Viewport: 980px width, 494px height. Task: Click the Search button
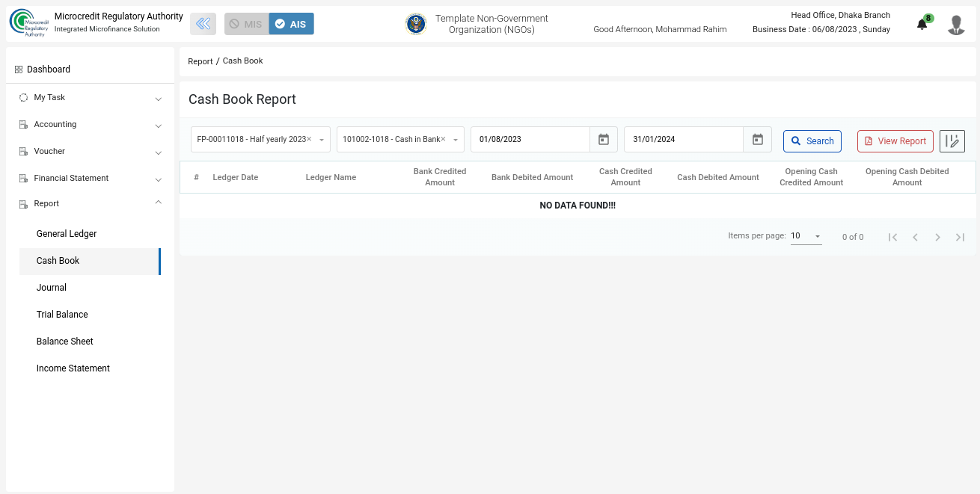click(812, 141)
